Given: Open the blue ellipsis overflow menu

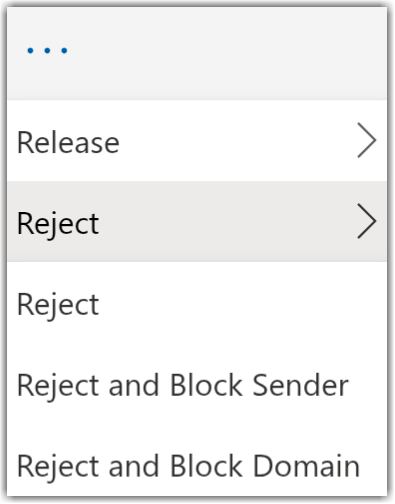Looking at the screenshot, I should pyautogui.click(x=47, y=51).
